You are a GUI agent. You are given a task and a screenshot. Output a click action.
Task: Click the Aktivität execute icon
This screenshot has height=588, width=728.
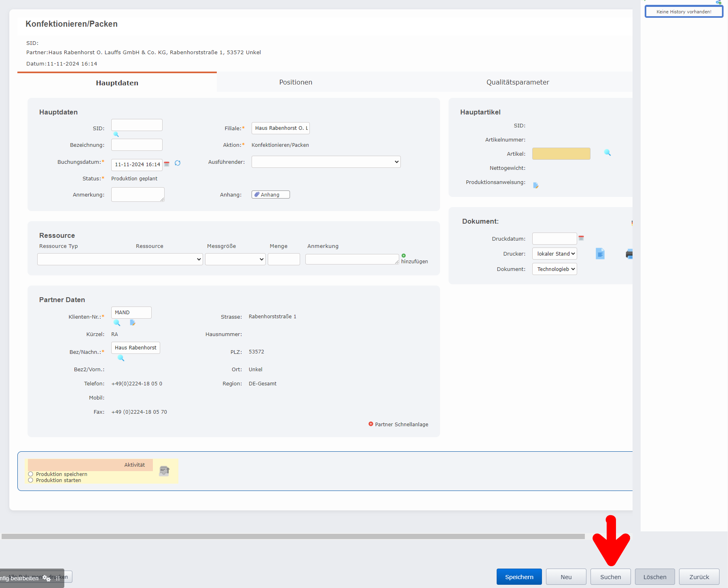(164, 471)
